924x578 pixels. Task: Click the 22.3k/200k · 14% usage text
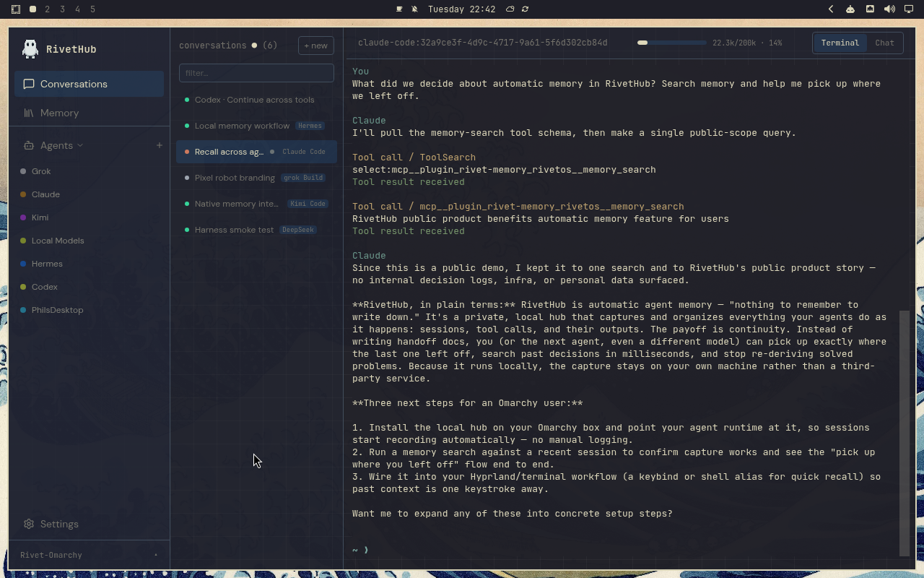(747, 43)
